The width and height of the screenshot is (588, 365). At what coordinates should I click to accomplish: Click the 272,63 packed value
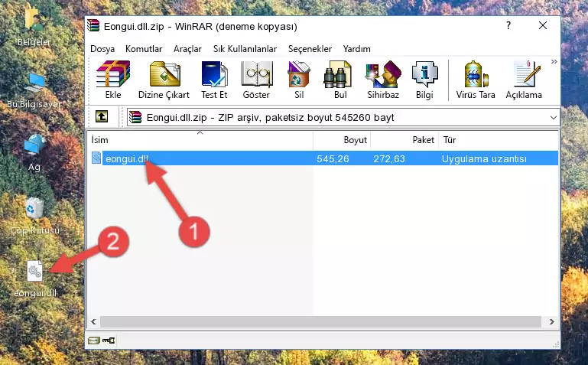(x=389, y=158)
